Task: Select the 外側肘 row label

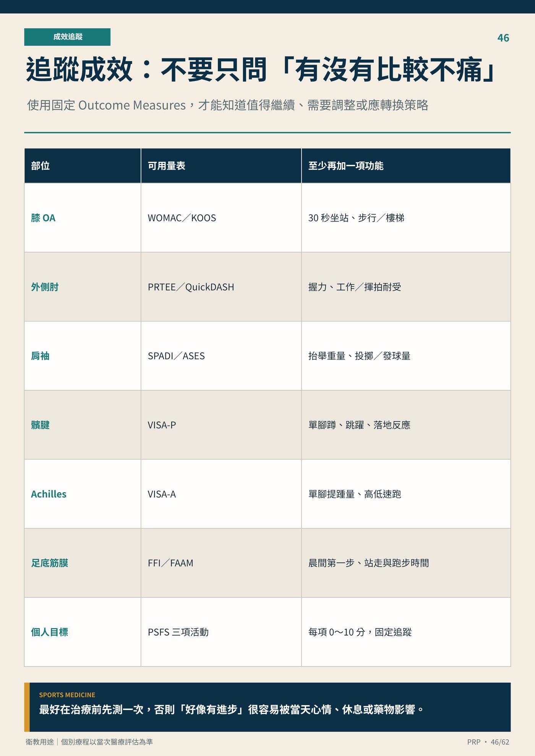Action: pos(45,287)
